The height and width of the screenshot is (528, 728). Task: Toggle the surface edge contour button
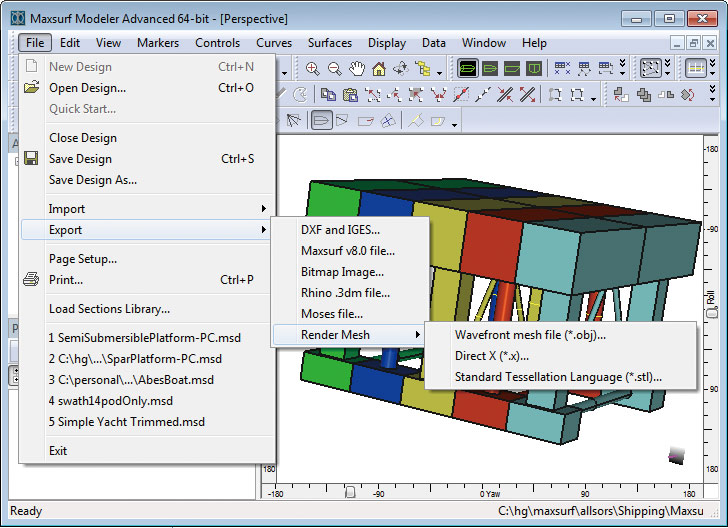(365, 121)
